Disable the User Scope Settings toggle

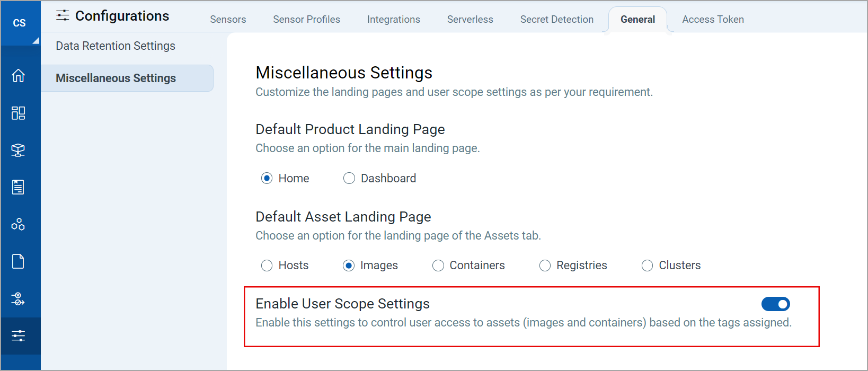pyautogui.click(x=775, y=304)
